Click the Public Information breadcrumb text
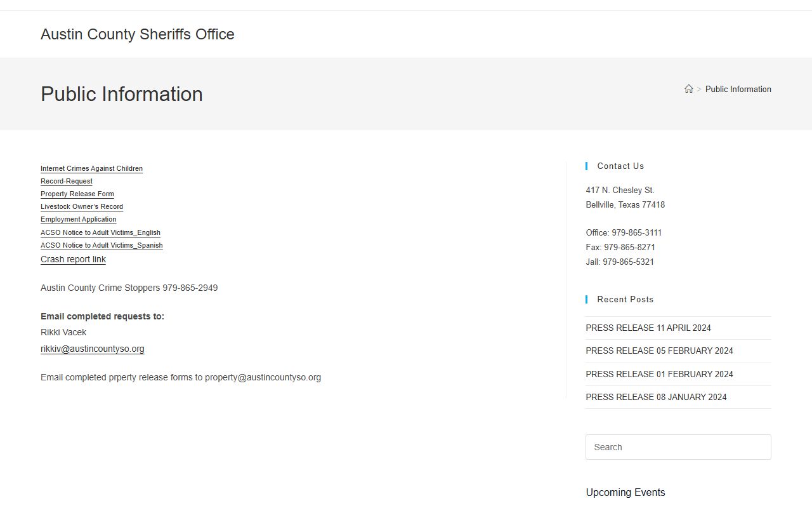This screenshot has height=508, width=812. (x=738, y=89)
